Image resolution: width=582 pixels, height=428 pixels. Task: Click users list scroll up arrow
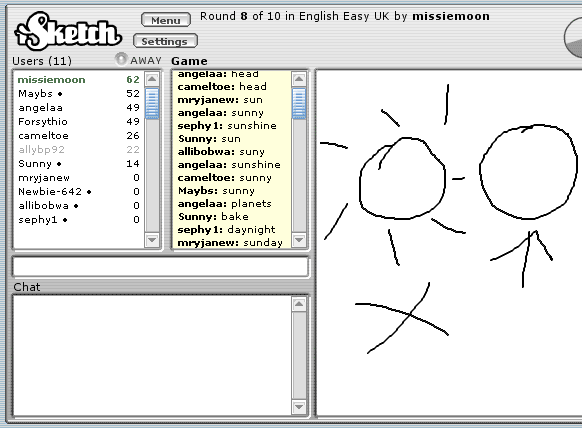(152, 79)
